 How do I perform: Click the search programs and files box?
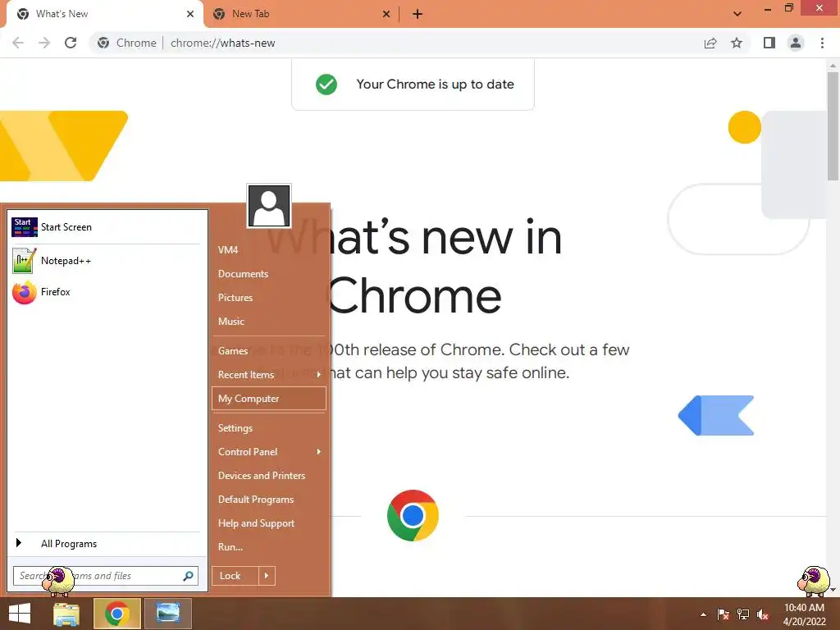pyautogui.click(x=106, y=576)
